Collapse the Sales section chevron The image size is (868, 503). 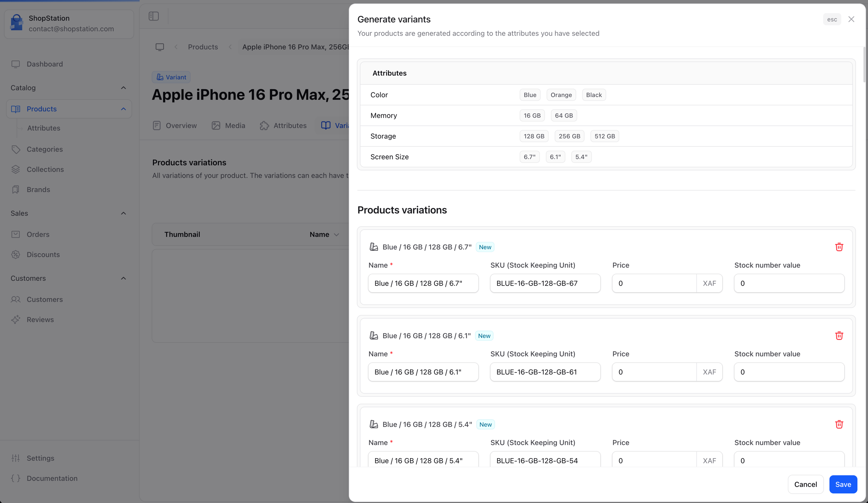pos(123,213)
